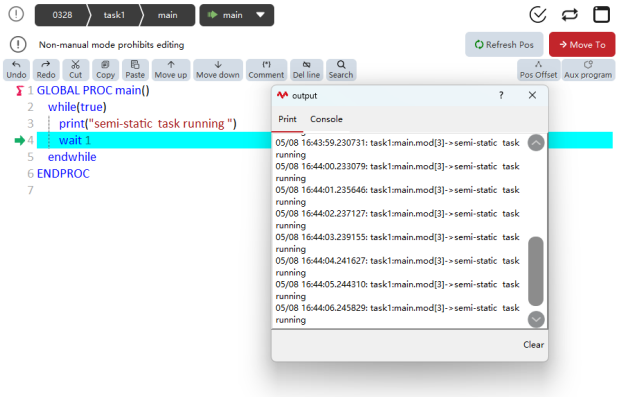Image resolution: width=620 pixels, height=397 pixels.
Task: Toggle the loop mode icon at top right
Action: [x=569, y=15]
